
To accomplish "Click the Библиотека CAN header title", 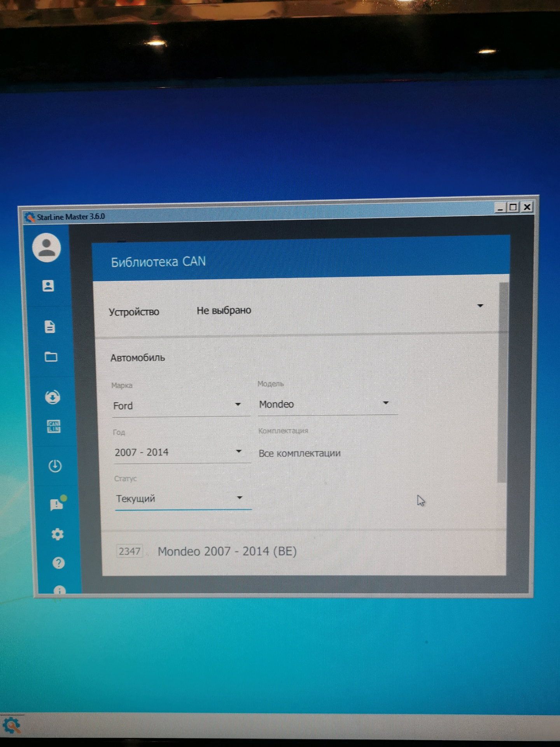I will click(158, 262).
